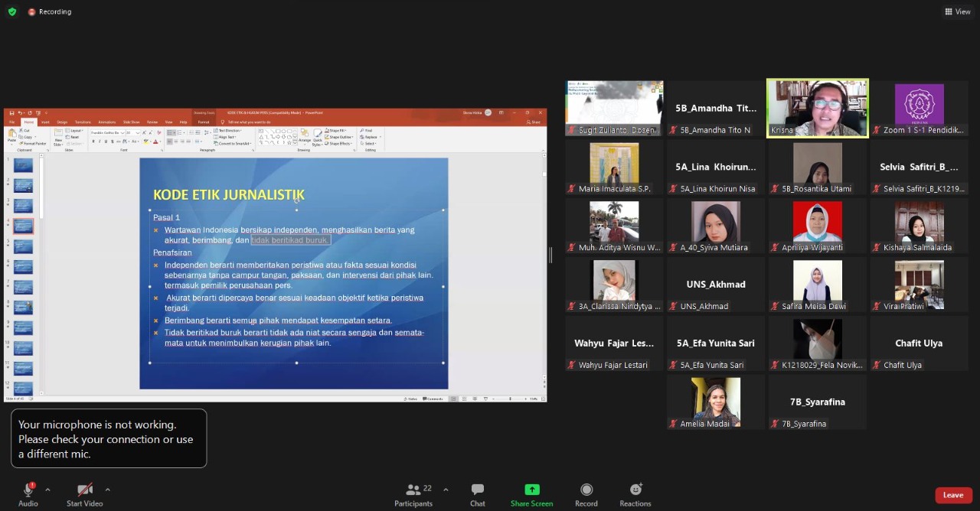
Task: Toggle meeting recording with Record button
Action: coord(586,494)
